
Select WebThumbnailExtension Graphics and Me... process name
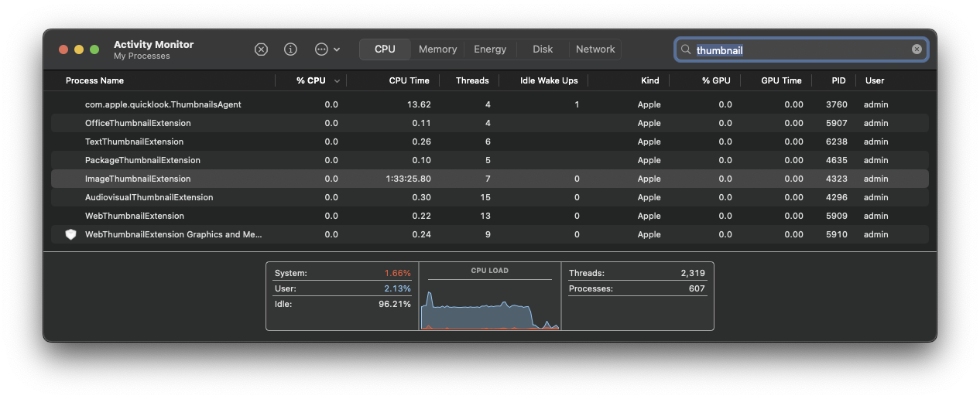[173, 234]
